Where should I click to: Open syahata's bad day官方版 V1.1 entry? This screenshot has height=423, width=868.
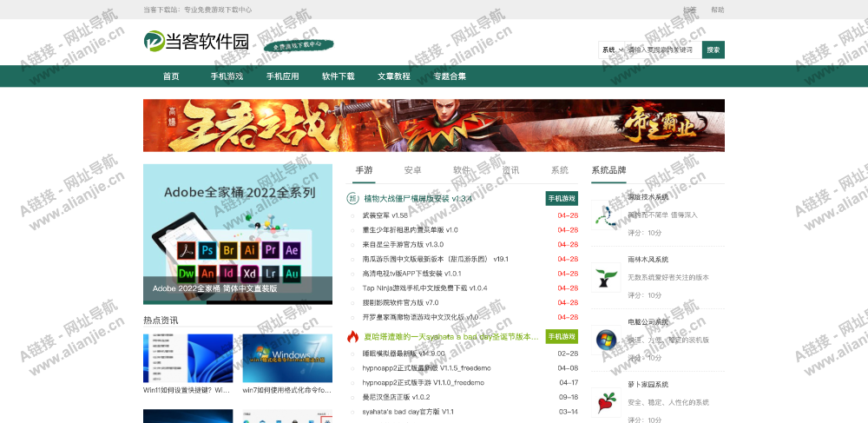409,412
